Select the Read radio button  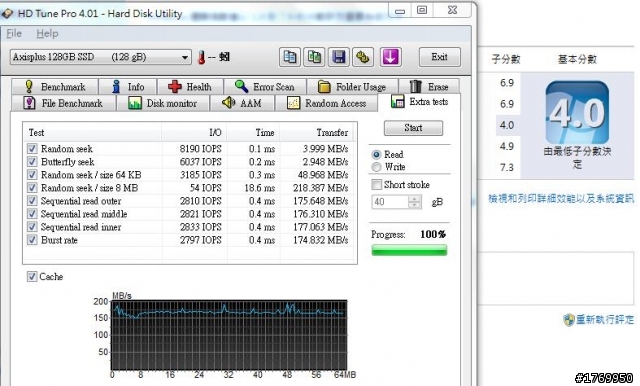376,155
